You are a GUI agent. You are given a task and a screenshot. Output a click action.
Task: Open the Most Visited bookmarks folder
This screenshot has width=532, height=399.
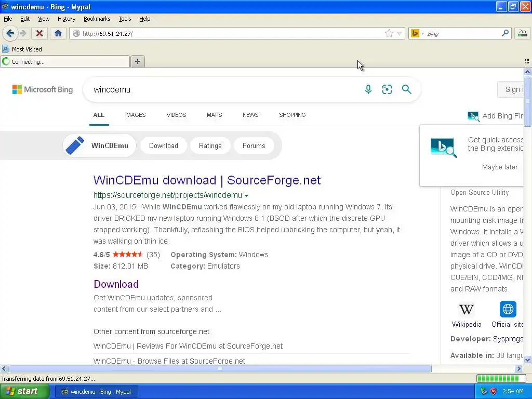22,49
